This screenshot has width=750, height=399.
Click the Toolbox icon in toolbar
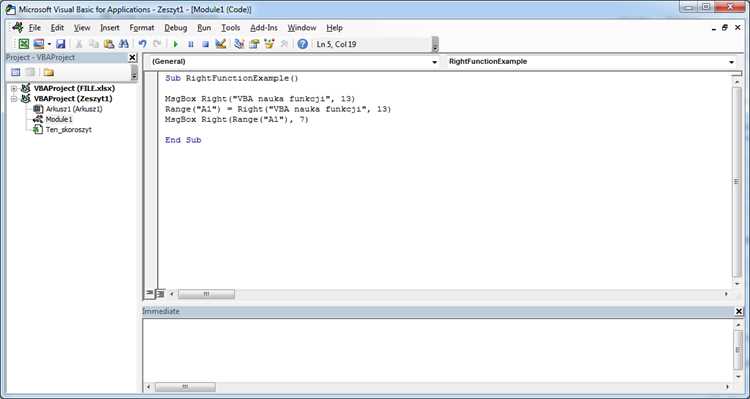click(284, 44)
